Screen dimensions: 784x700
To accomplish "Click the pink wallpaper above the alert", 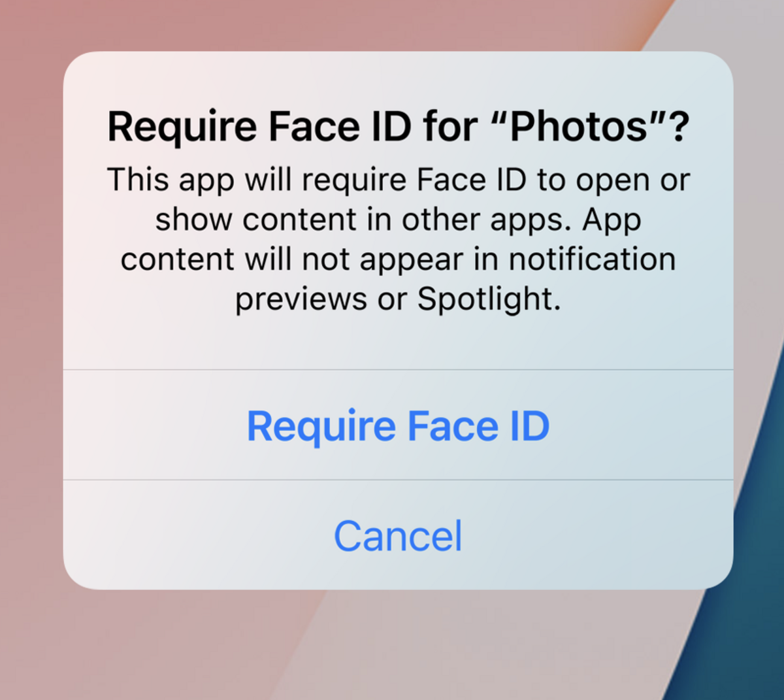I will tap(327, 25).
